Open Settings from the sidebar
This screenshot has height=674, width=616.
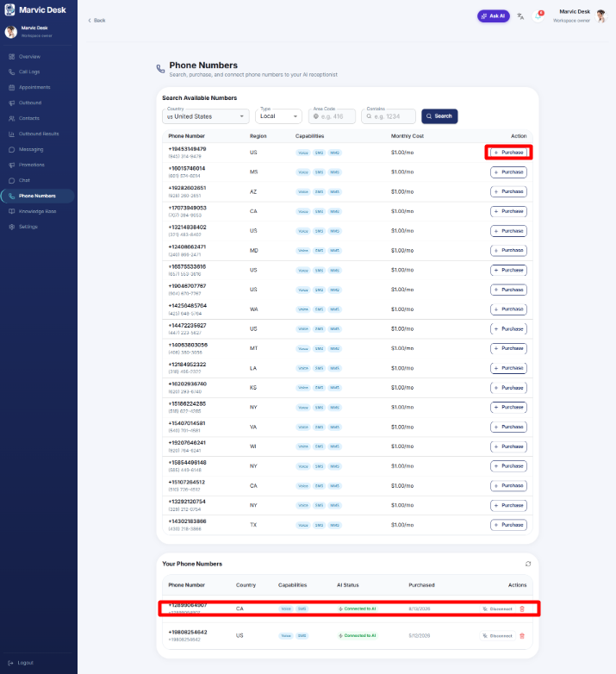pyautogui.click(x=28, y=227)
